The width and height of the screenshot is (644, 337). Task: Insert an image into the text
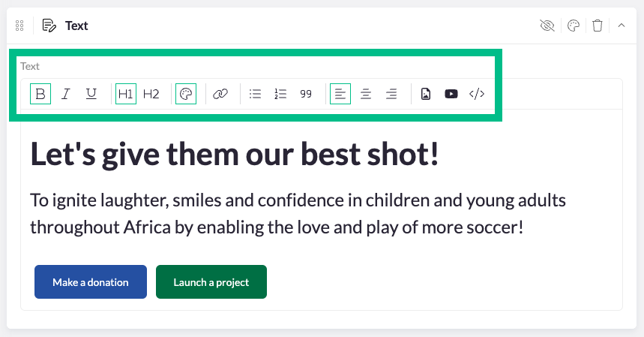point(426,94)
